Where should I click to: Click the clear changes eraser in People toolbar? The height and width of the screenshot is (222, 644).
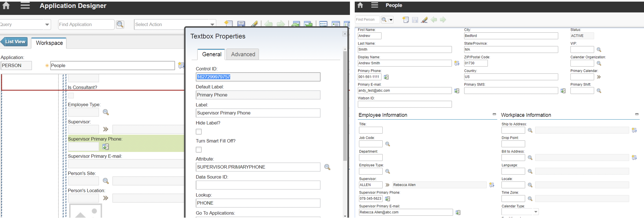coord(424,20)
